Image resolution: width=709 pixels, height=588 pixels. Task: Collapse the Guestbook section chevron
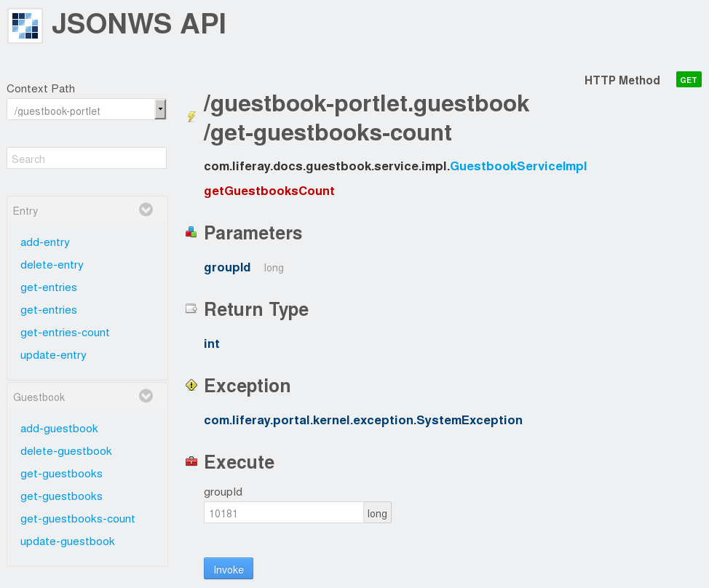146,396
